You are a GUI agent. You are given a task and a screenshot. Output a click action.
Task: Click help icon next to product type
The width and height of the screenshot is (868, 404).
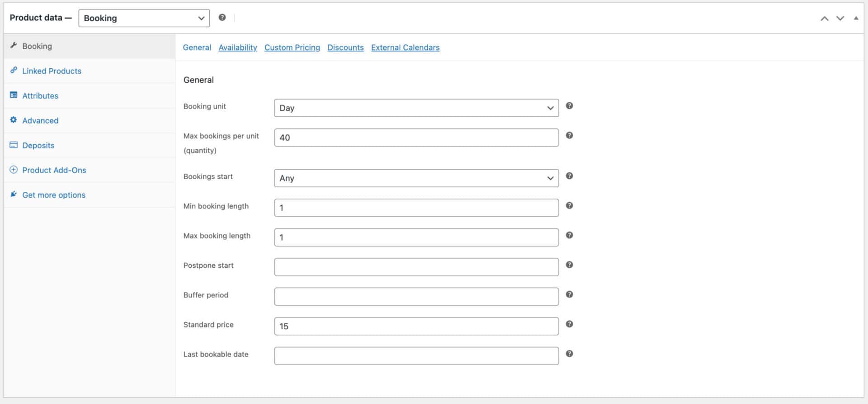tap(222, 17)
